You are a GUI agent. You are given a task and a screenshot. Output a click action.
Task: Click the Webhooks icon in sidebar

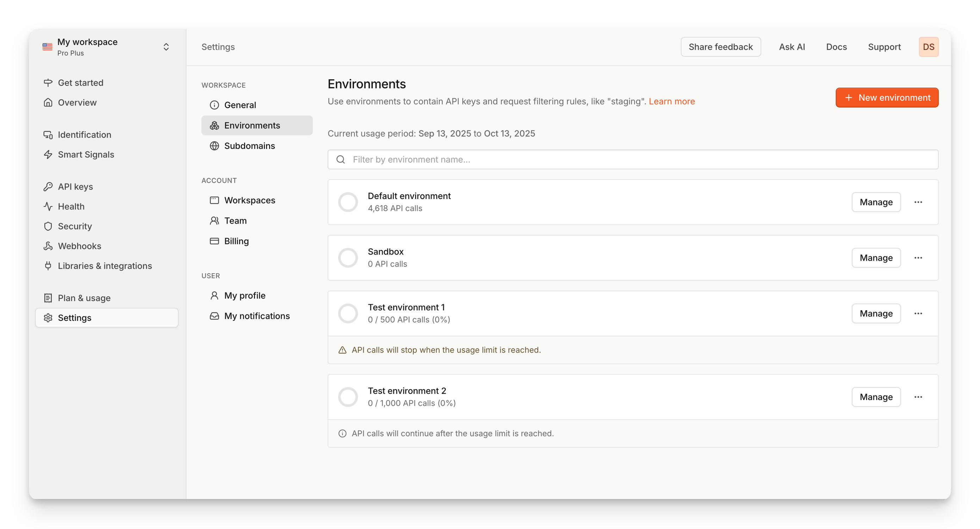pyautogui.click(x=48, y=246)
